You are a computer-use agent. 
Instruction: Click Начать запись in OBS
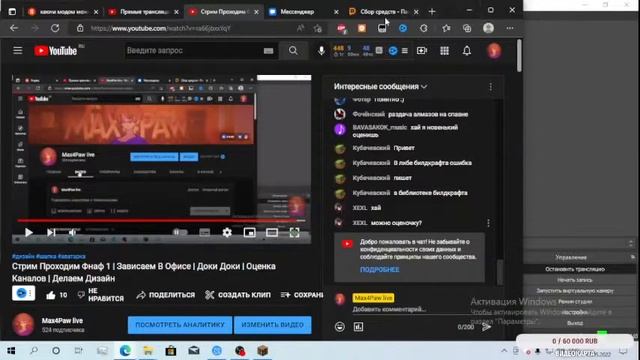(575, 280)
